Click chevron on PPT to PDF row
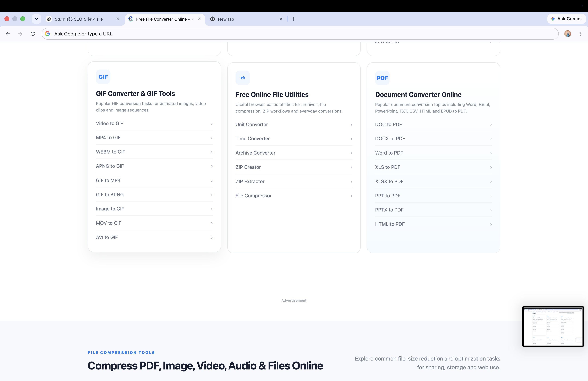This screenshot has width=588, height=381. coord(491,196)
